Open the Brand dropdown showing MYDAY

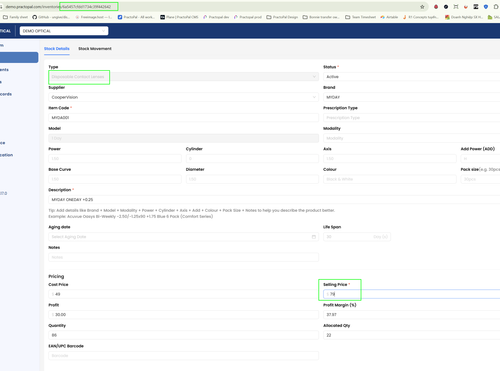point(412,97)
